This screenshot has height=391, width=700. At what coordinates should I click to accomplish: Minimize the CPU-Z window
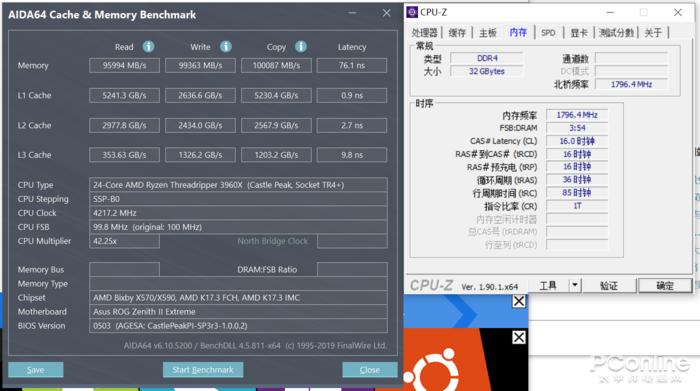point(610,12)
